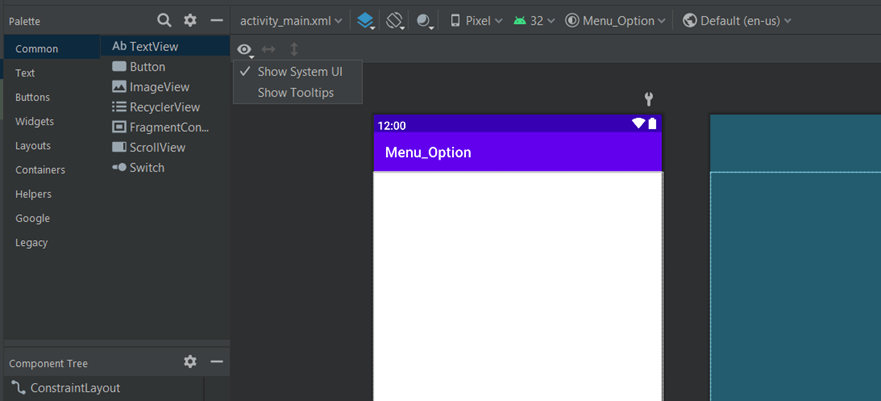
Task: Pick ImageView from the palette
Action: pos(166,87)
